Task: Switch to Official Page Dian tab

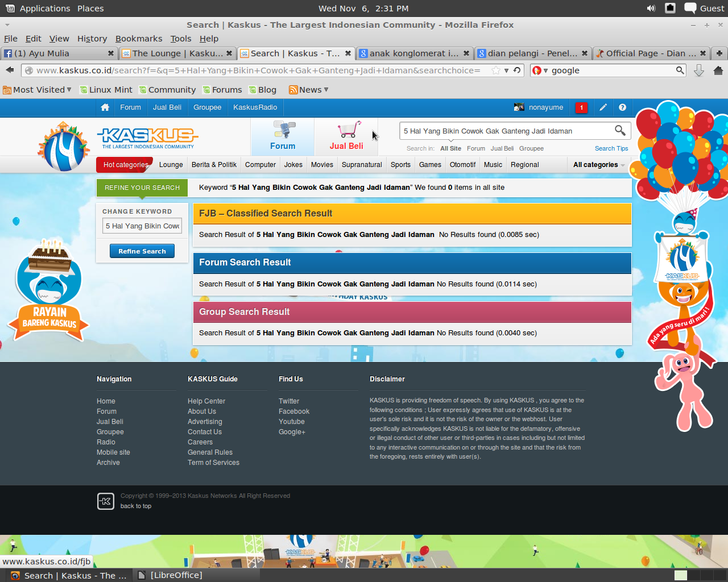Action: pos(650,53)
